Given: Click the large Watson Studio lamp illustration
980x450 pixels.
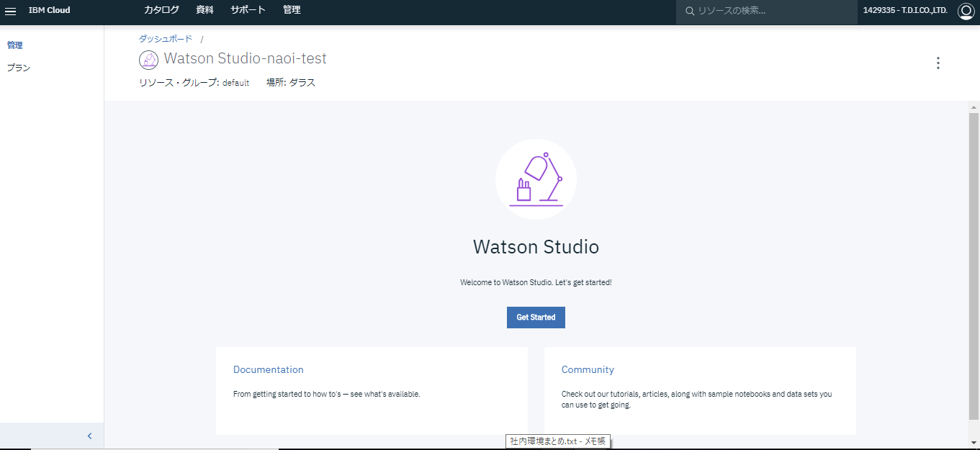Looking at the screenshot, I should (x=536, y=179).
